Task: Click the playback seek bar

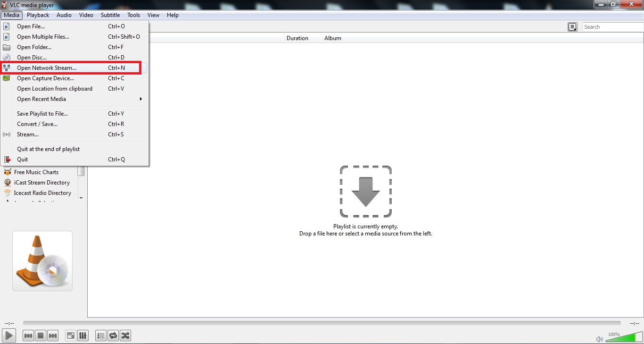Action: coord(322,323)
